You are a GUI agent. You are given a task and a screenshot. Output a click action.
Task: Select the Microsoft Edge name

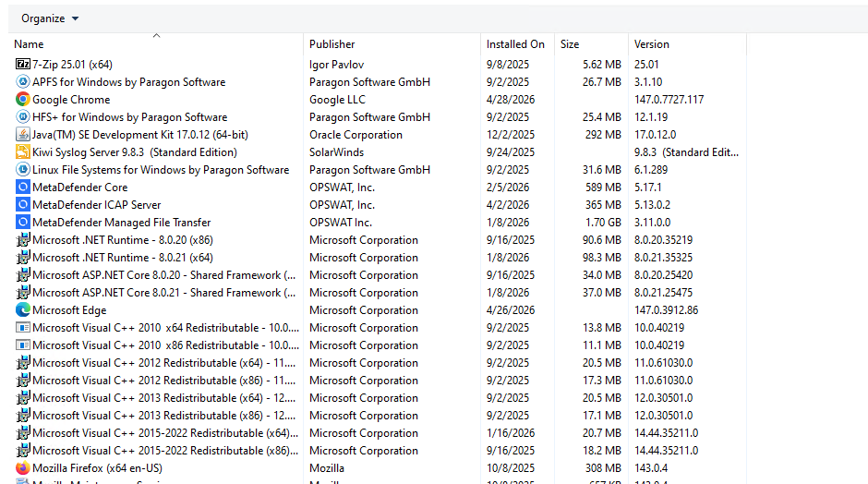coord(69,310)
